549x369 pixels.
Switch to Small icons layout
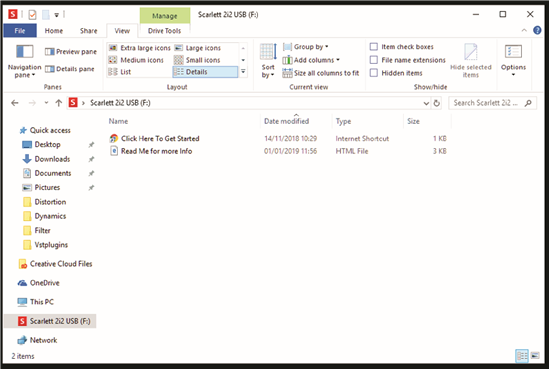point(197,60)
